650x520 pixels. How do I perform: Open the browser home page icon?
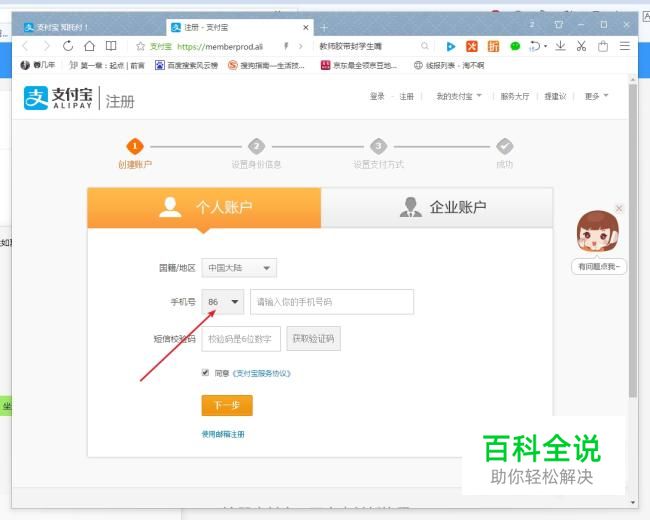click(89, 46)
